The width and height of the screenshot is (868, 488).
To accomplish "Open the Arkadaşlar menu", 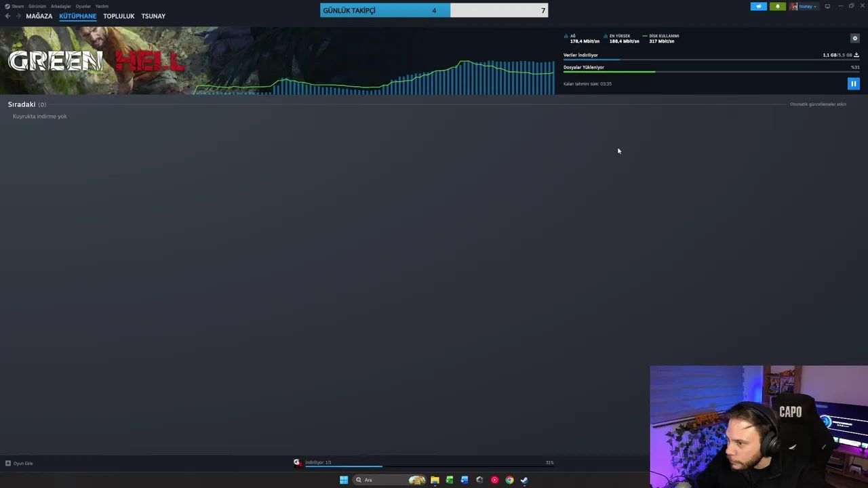I will click(61, 6).
